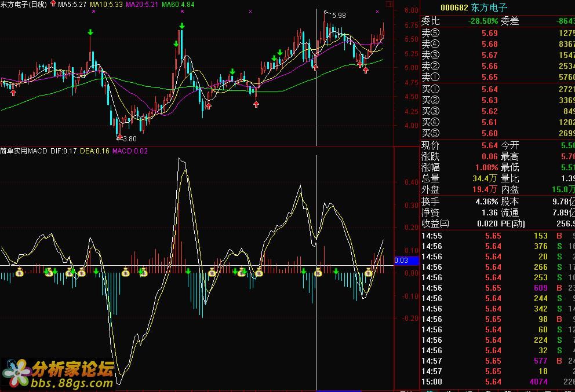Click the PE(动) label
Viewport: 575px width, 392px height.
click(x=512, y=224)
